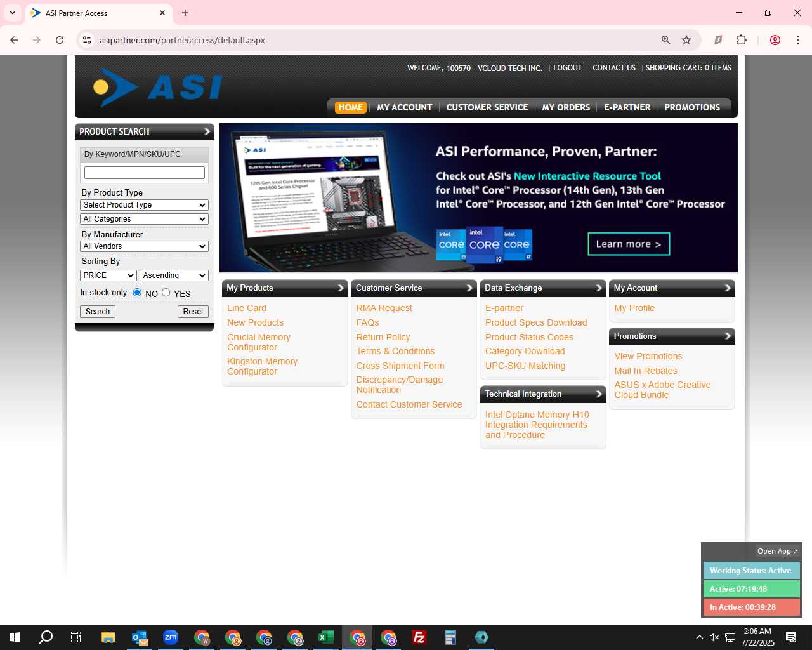Open Task View on the taskbar
812x650 pixels.
pyautogui.click(x=76, y=637)
